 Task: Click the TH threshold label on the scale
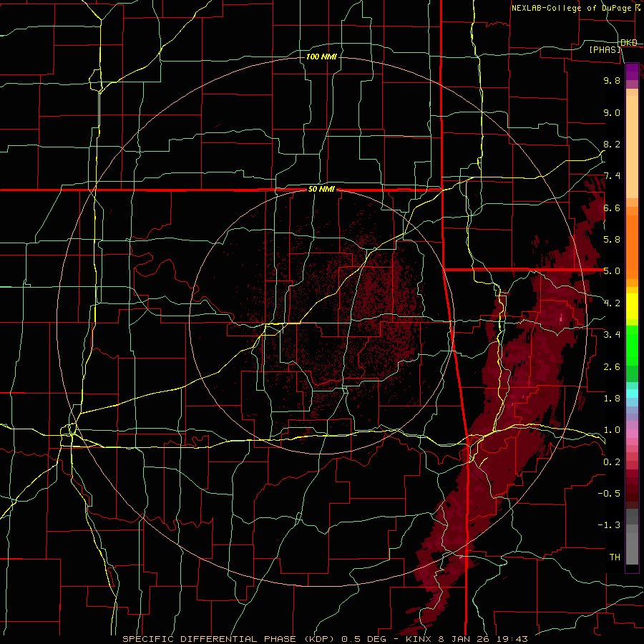[x=615, y=557]
